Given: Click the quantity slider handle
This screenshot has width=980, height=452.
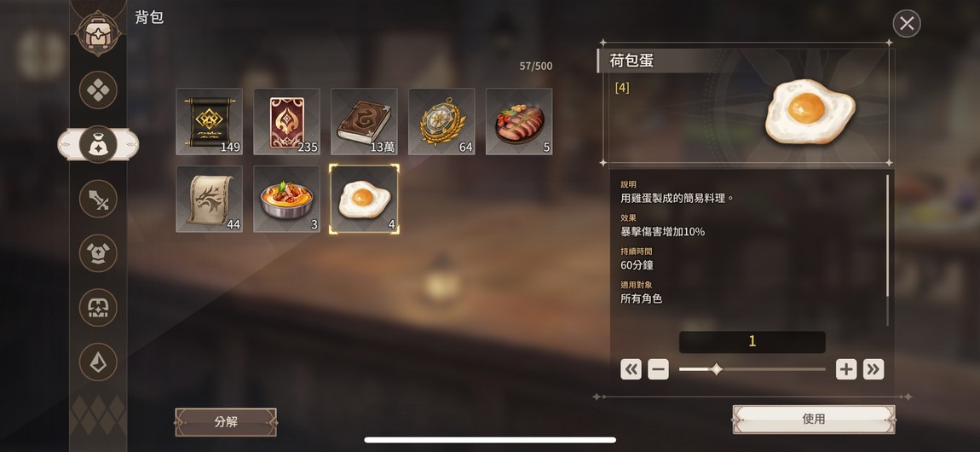Looking at the screenshot, I should [x=716, y=369].
